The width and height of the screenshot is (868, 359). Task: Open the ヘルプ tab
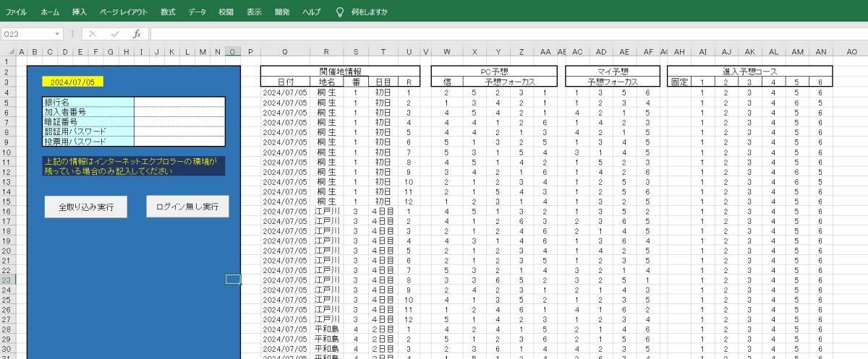pos(312,12)
